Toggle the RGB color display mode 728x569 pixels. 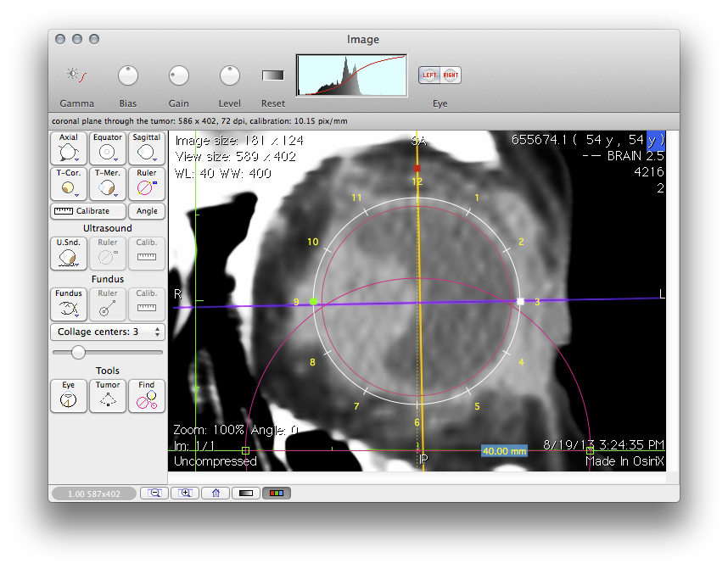tap(274, 493)
